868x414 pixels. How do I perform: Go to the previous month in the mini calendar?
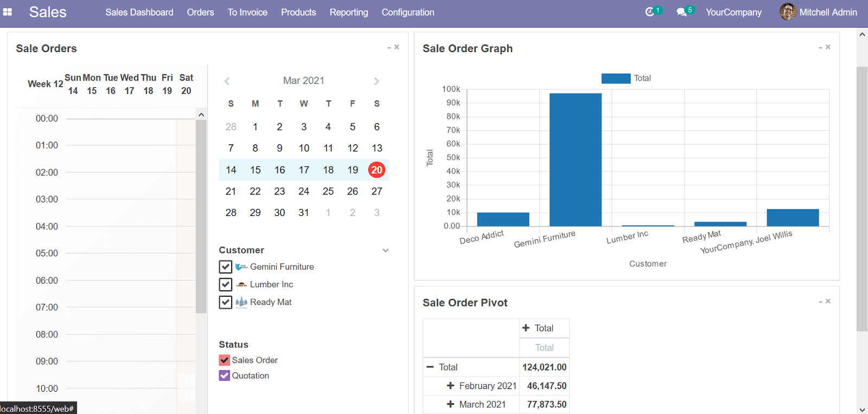227,81
